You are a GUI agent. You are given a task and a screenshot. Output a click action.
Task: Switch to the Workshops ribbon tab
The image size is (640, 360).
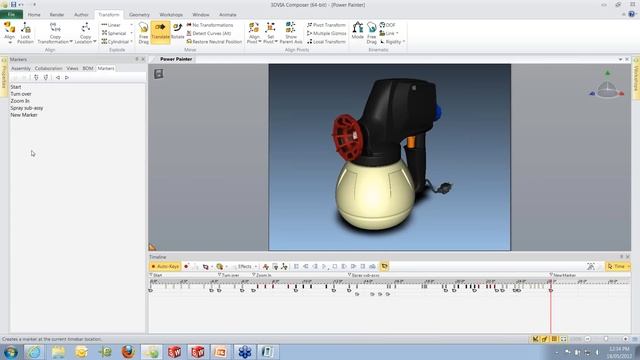pos(171,15)
